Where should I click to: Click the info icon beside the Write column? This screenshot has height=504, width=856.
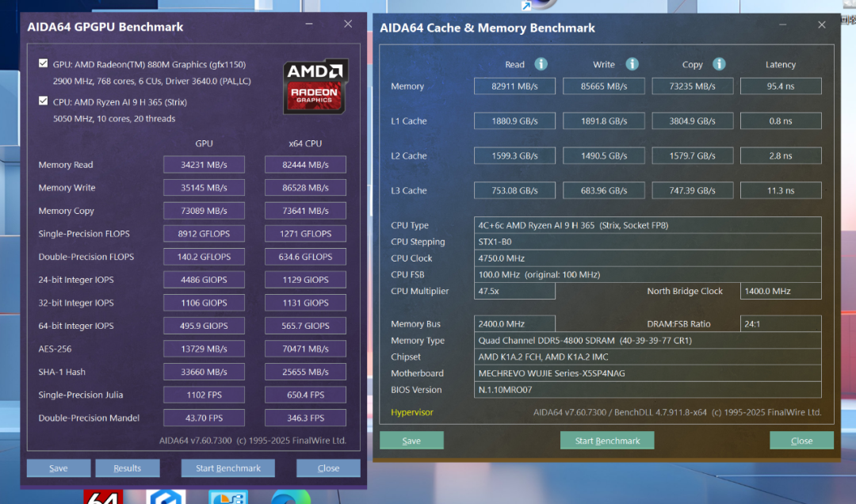coord(632,64)
